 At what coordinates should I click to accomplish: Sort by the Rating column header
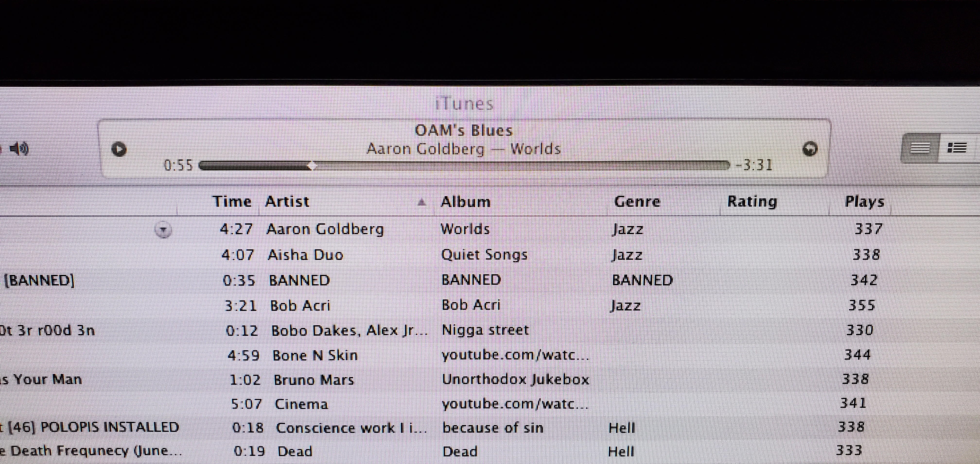pos(752,201)
